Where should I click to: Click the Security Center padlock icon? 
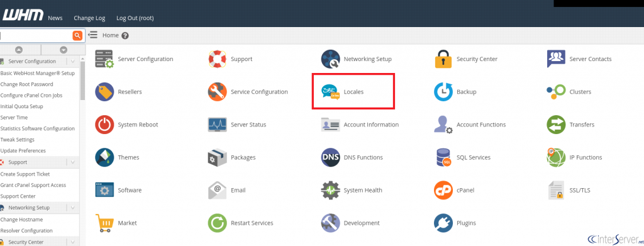443,59
